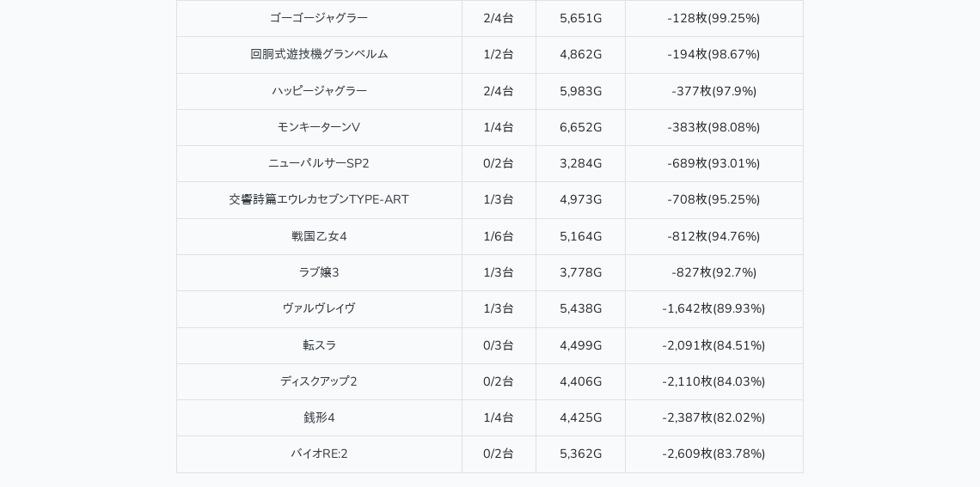The height and width of the screenshot is (487, 980).
Task: Click the 戦国乙女4 machine name
Action: (319, 236)
